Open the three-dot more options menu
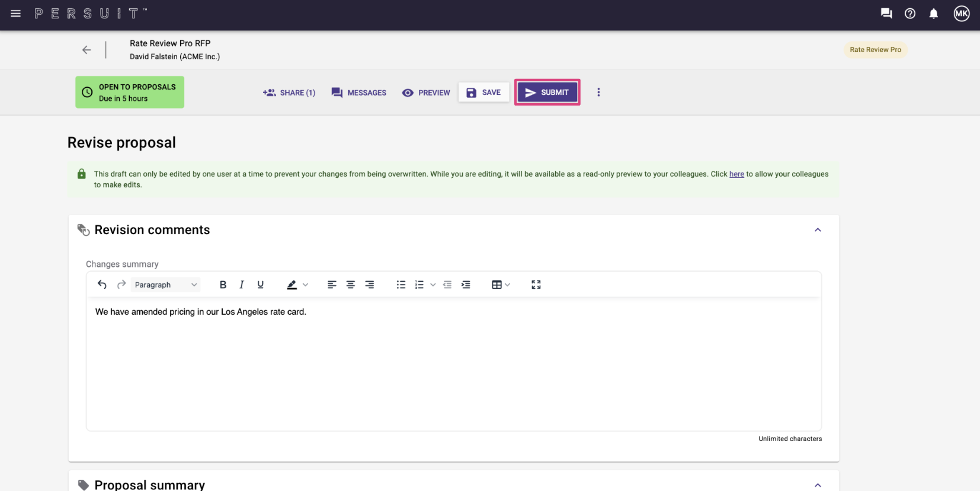The image size is (980, 491). (598, 92)
